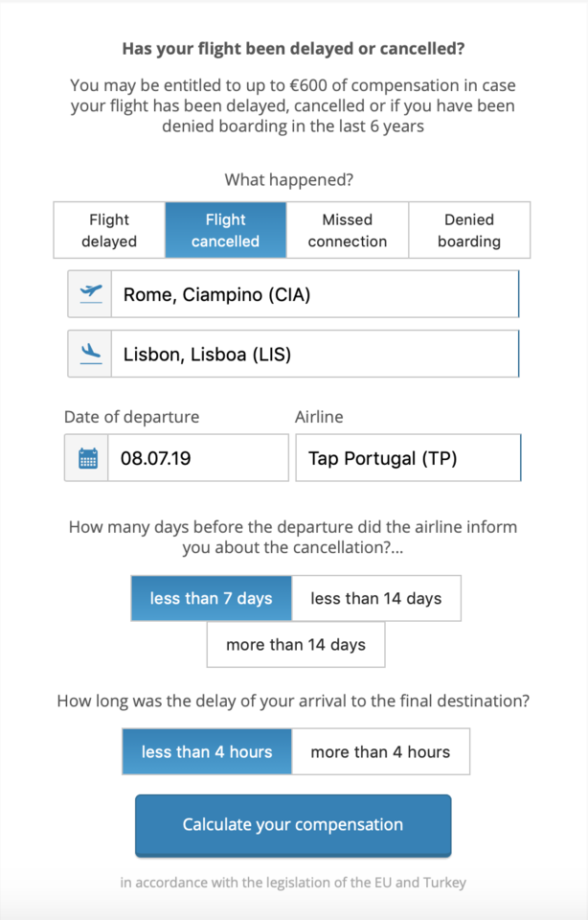
Task: Select "less than 7 days" notice
Action: (211, 598)
